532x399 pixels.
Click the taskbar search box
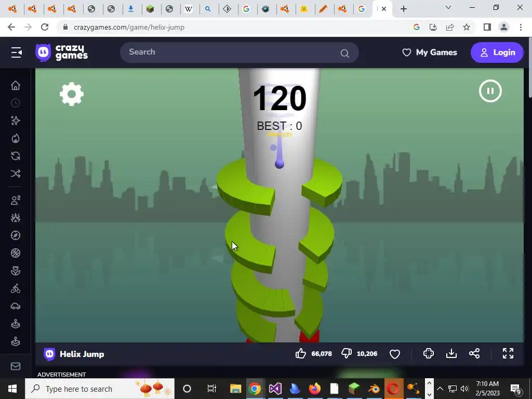click(x=100, y=389)
